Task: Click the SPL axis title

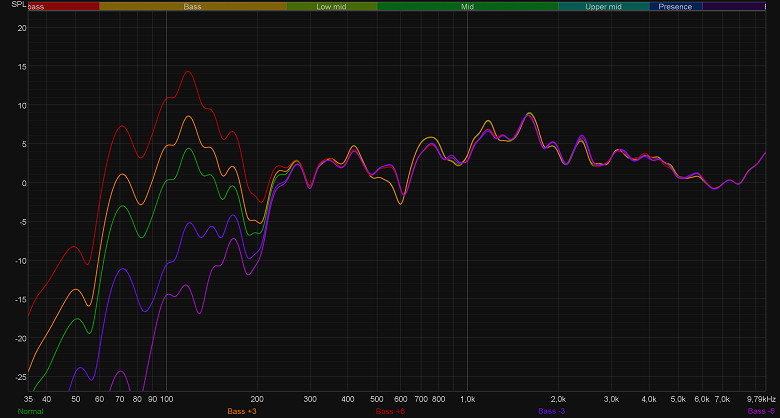Action: pos(18,4)
